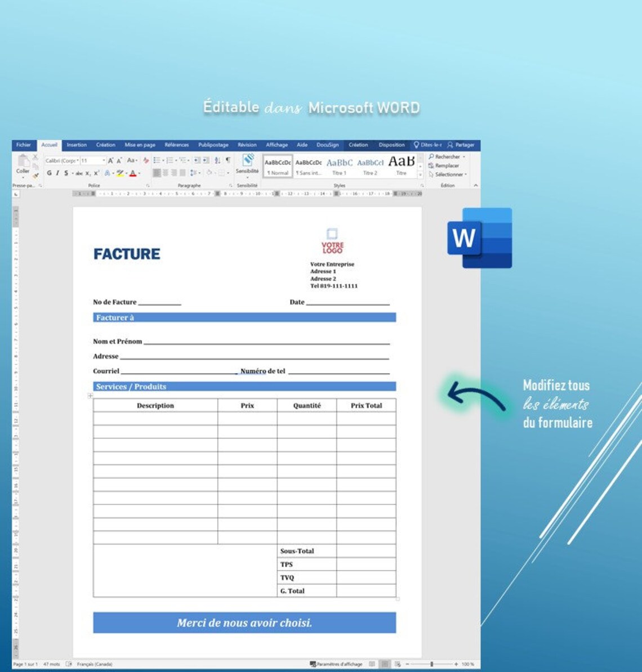Click the Remplacer command in Édition group
This screenshot has height=672, width=642.
tap(447, 165)
